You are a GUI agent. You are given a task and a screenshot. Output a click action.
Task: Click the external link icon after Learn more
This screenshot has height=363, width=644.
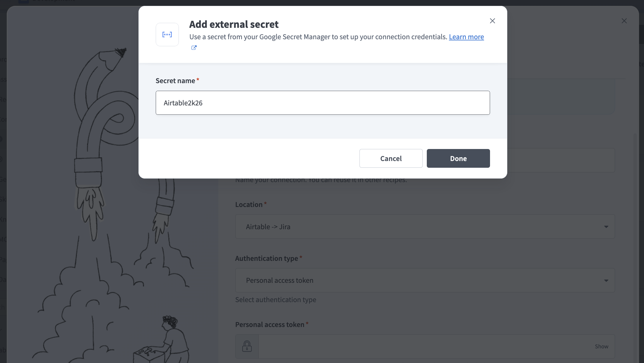(193, 48)
